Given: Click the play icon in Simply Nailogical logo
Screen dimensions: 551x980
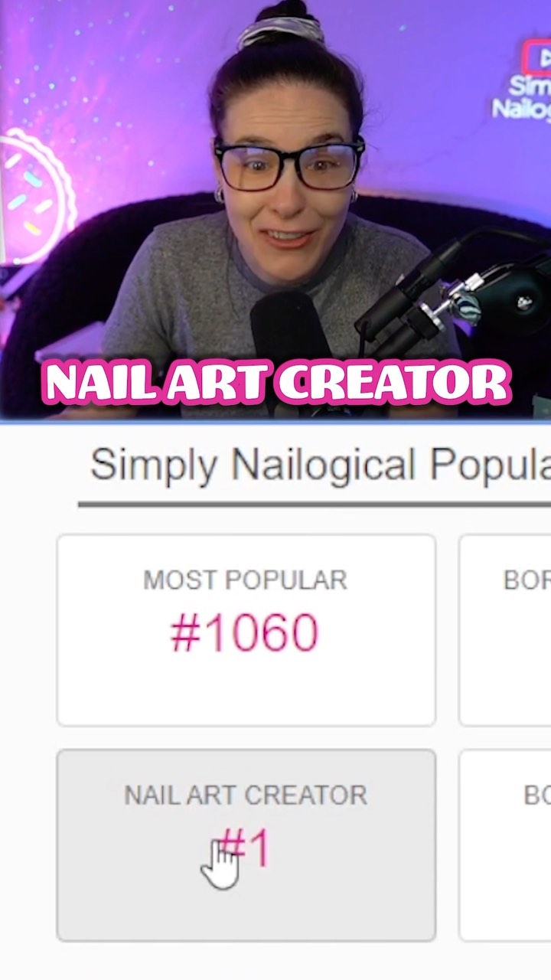Looking at the screenshot, I should [539, 58].
